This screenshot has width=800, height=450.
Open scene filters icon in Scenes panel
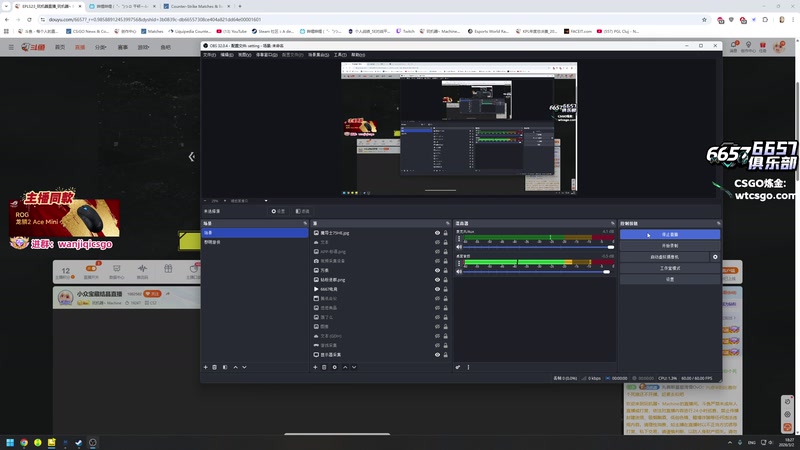point(225,367)
